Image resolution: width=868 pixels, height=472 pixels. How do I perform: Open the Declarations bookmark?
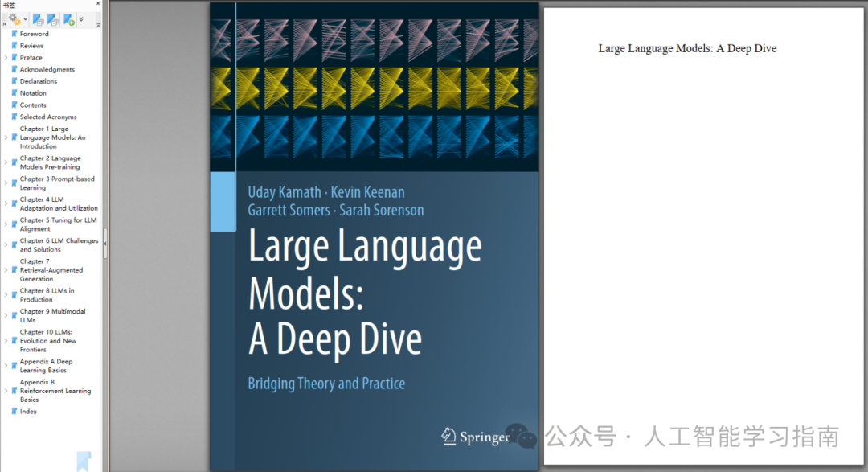click(39, 81)
